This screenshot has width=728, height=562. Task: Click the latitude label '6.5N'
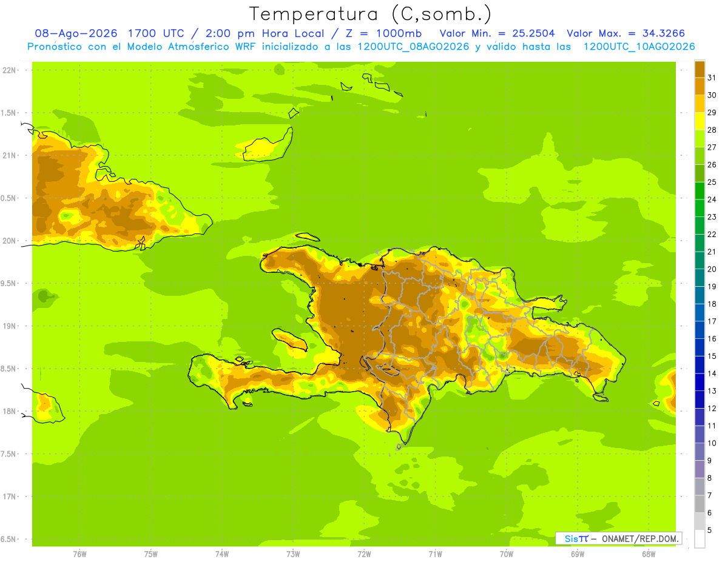point(9,540)
